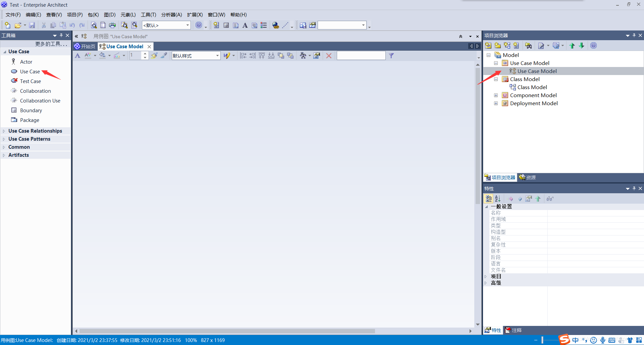This screenshot has width=644, height=345.
Task: Open the 工具(T) menu
Action: [148, 15]
